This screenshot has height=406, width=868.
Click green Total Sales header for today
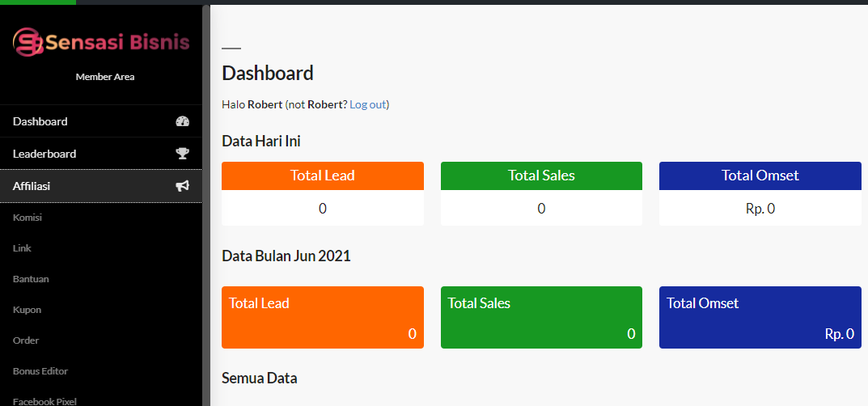click(541, 176)
